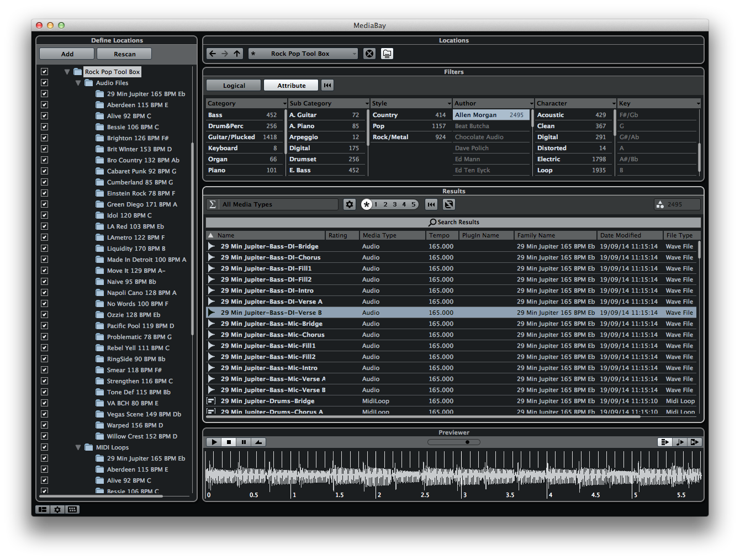Uncheck the Aberdeen 115 BPM E location checkbox
The width and height of the screenshot is (740, 560).
point(44,104)
